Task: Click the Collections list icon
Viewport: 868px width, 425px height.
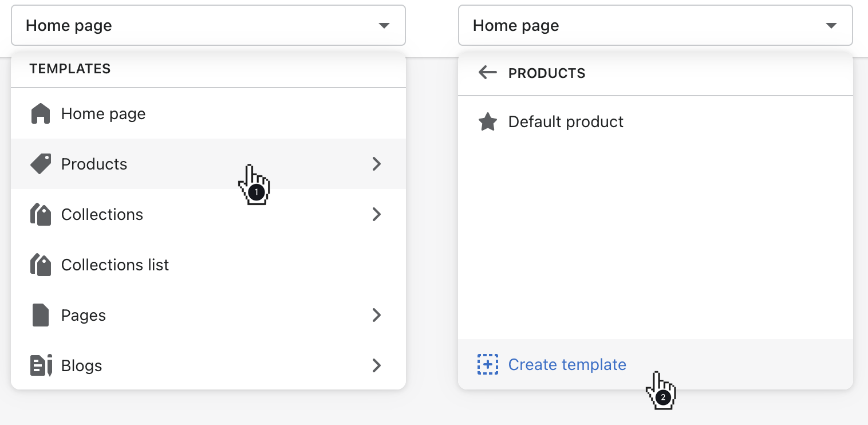Action: click(x=40, y=265)
